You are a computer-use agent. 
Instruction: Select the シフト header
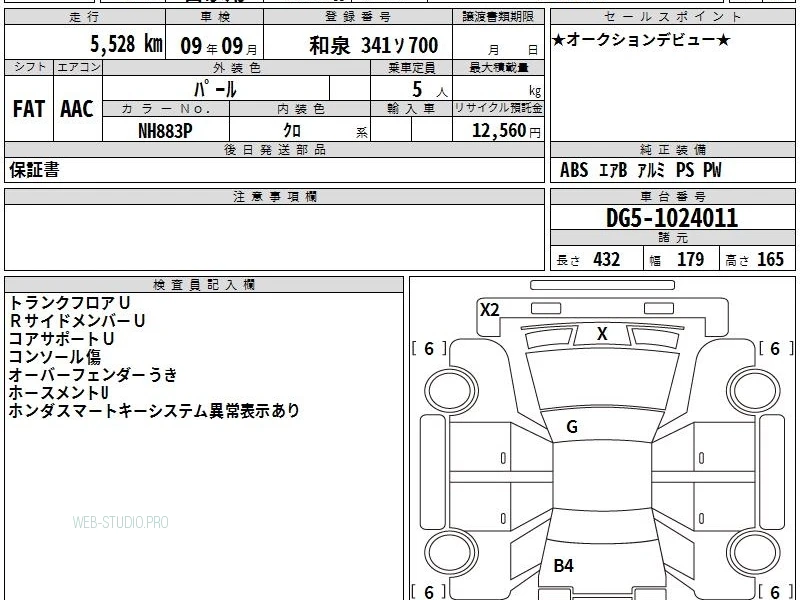(30, 67)
